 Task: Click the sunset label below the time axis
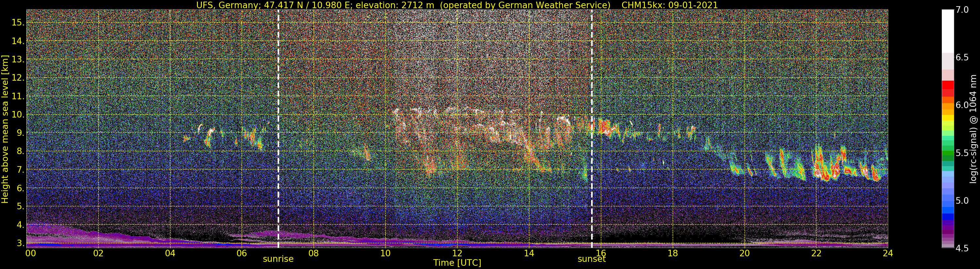(592, 259)
